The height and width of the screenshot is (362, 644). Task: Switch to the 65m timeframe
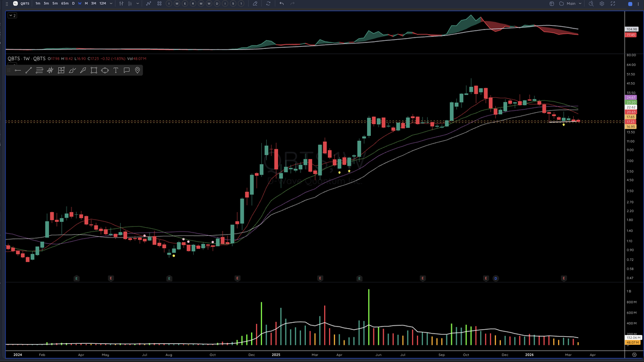click(x=64, y=4)
